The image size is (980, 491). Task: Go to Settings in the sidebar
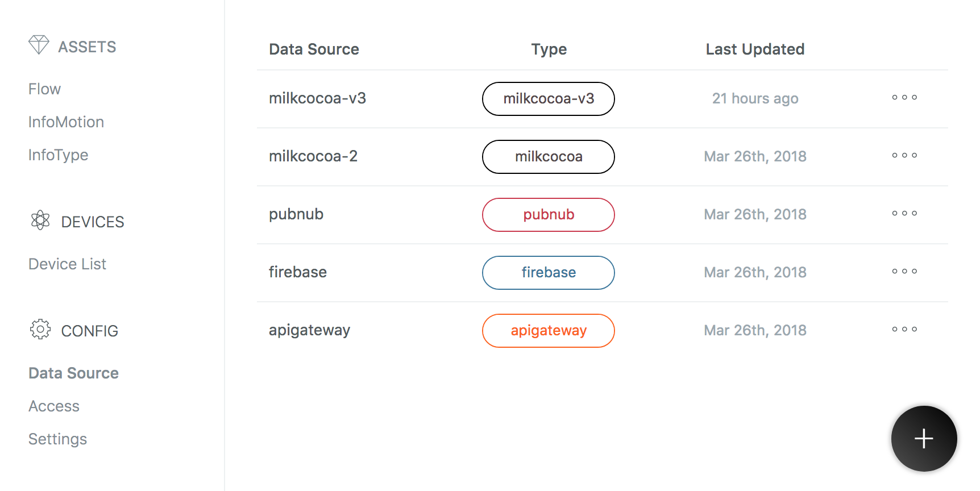(57, 439)
